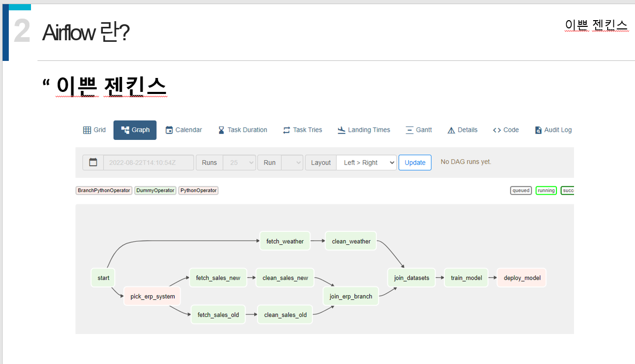This screenshot has width=635, height=364.
Task: Click the PythonOperator legend tag
Action: pyautogui.click(x=198, y=191)
